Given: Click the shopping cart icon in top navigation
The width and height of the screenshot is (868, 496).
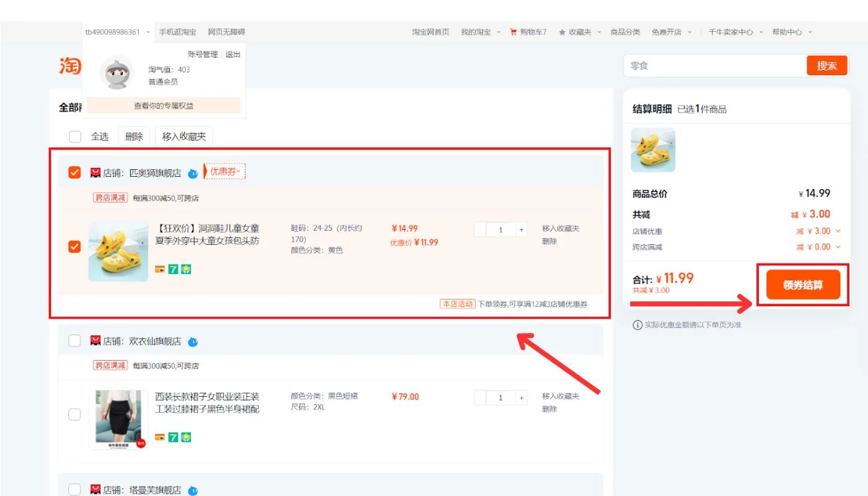Looking at the screenshot, I should 513,32.
